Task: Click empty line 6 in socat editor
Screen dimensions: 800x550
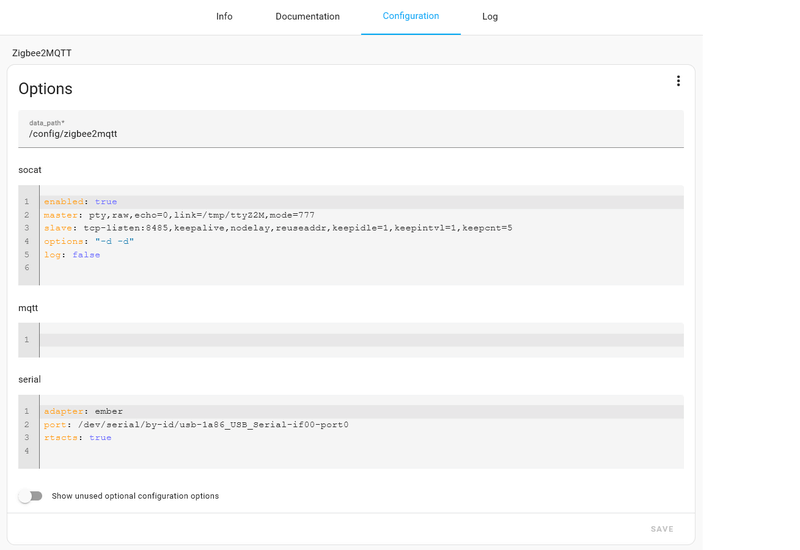Action: pyautogui.click(x=362, y=268)
